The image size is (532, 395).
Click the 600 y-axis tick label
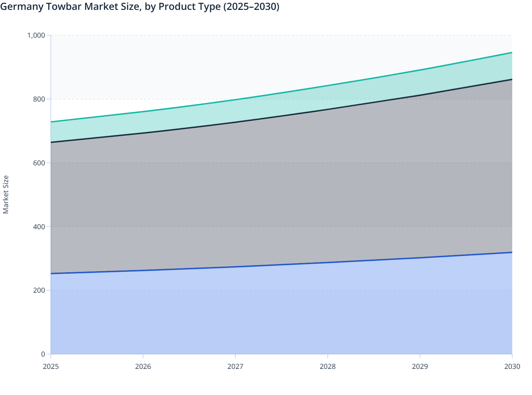(39, 163)
